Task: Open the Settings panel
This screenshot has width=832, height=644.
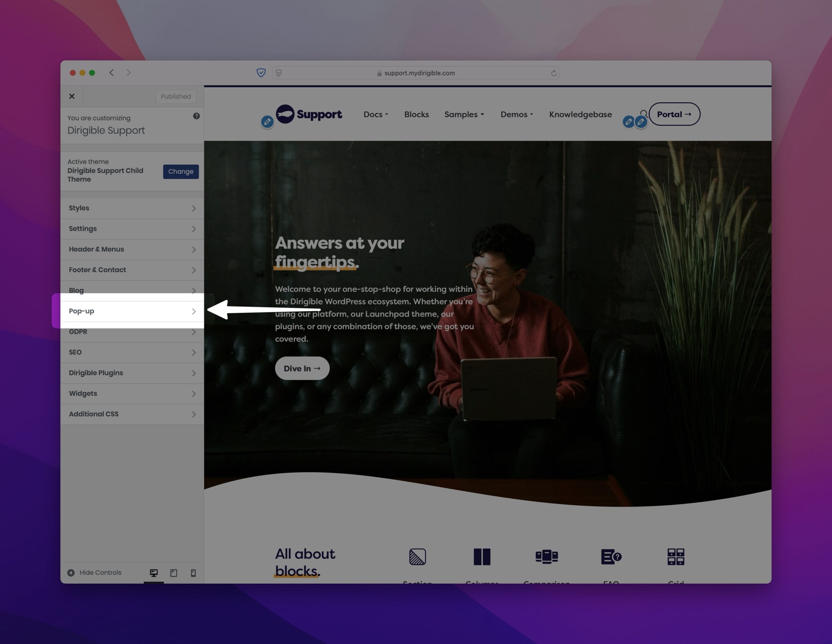Action: coord(132,229)
